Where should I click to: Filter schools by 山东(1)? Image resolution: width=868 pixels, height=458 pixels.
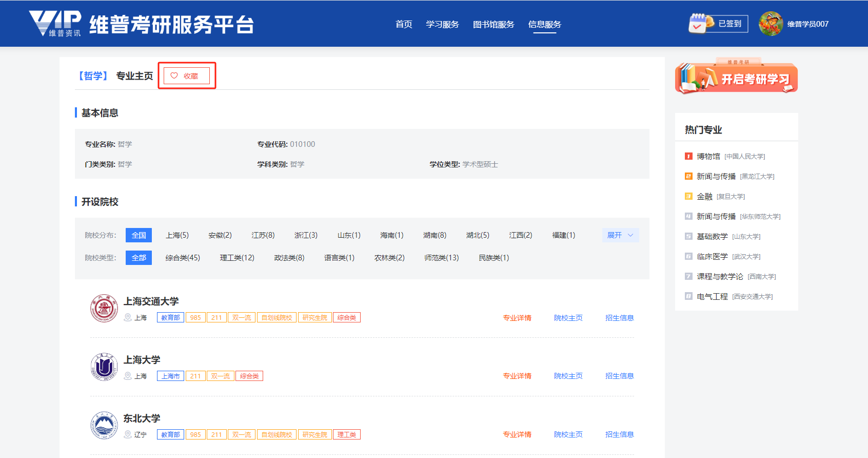pyautogui.click(x=349, y=235)
